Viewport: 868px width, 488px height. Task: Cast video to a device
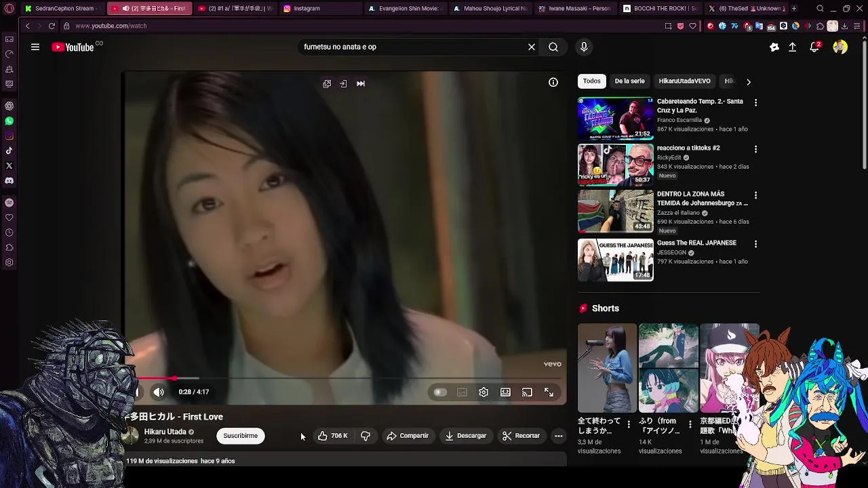[527, 392]
